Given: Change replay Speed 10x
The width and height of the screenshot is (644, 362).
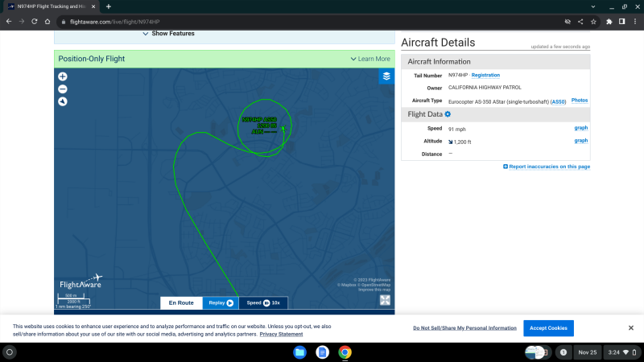Looking at the screenshot, I should 263,303.
